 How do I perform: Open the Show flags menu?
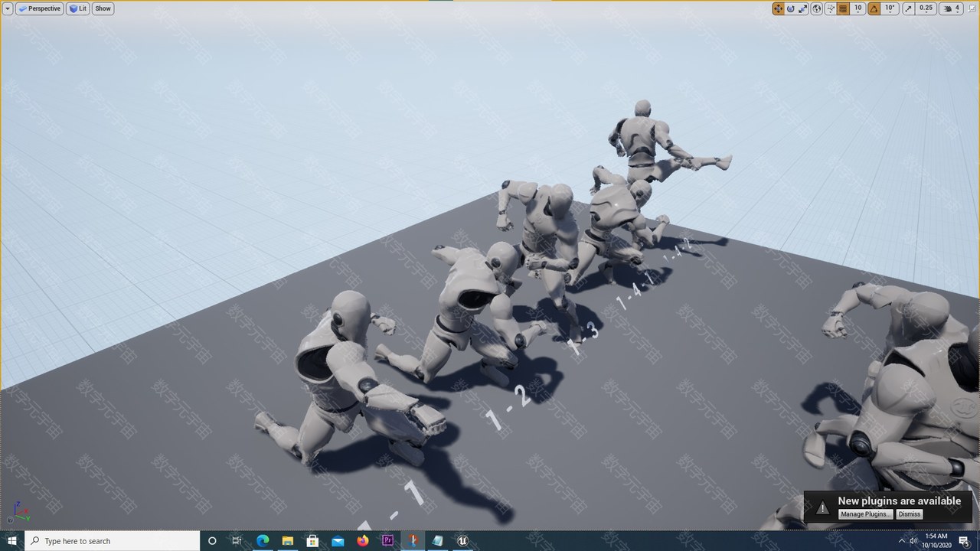coord(103,8)
